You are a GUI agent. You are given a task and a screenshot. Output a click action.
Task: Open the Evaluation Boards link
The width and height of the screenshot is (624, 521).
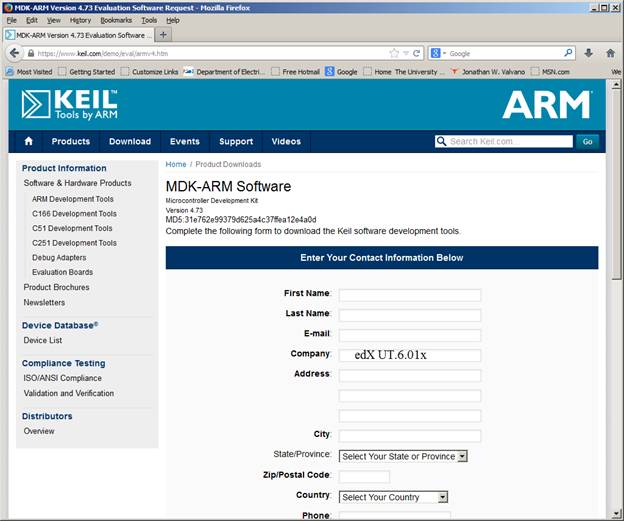tap(62, 272)
